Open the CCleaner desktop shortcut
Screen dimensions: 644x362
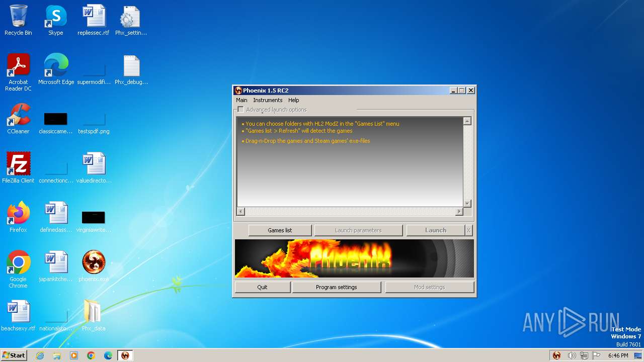coord(18,119)
